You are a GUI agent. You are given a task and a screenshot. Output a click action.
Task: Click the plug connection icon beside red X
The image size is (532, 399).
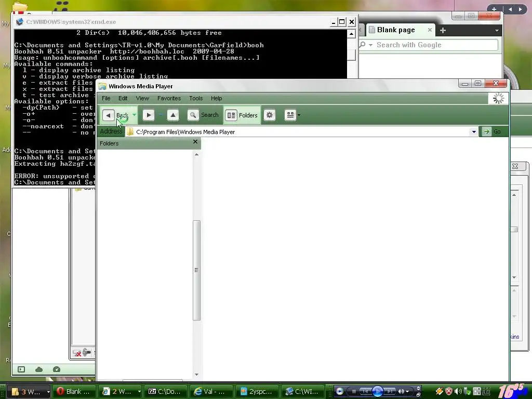(x=87, y=353)
